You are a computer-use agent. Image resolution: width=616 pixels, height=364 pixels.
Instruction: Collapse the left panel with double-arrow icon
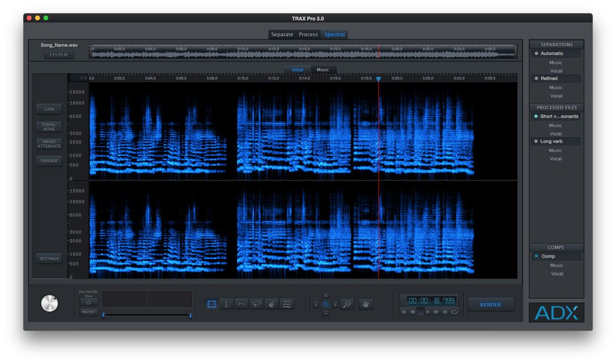(83, 78)
